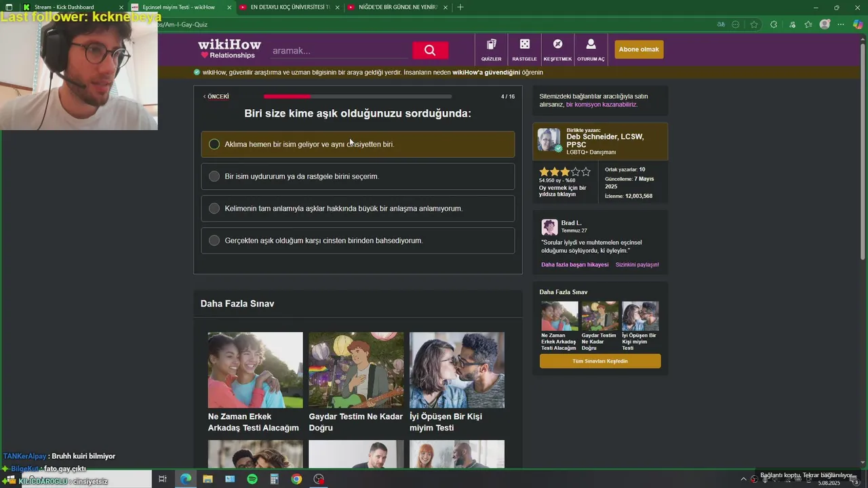868x488 pixels.
Task: Open 'Gaydar Testim Ne Kadar Doğru' large thumbnail
Action: tap(356, 370)
